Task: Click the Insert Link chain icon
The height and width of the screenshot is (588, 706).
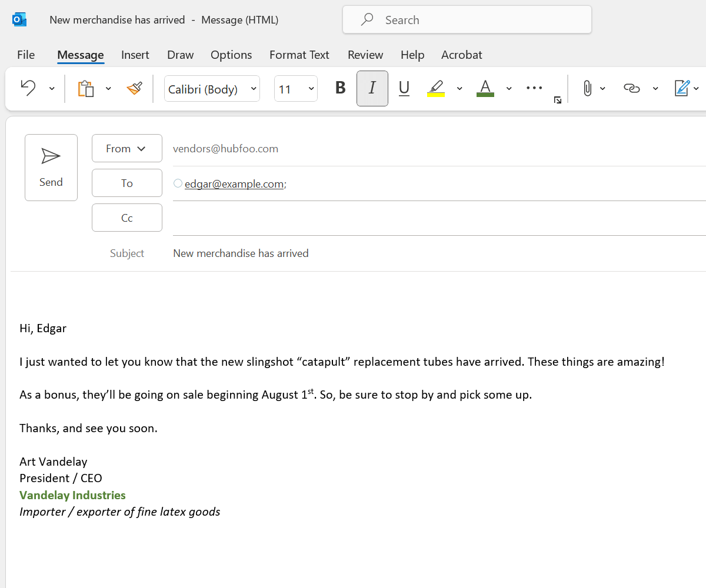Action: click(631, 89)
